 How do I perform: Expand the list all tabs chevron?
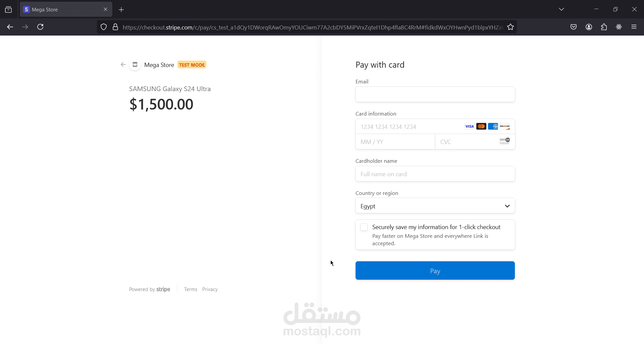pos(561,9)
